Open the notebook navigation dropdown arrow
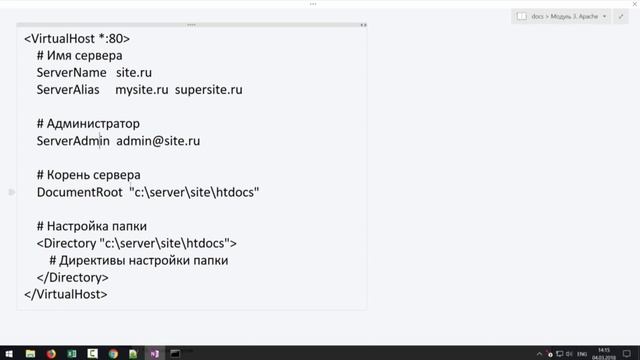The height and width of the screenshot is (360, 640). [x=604, y=16]
